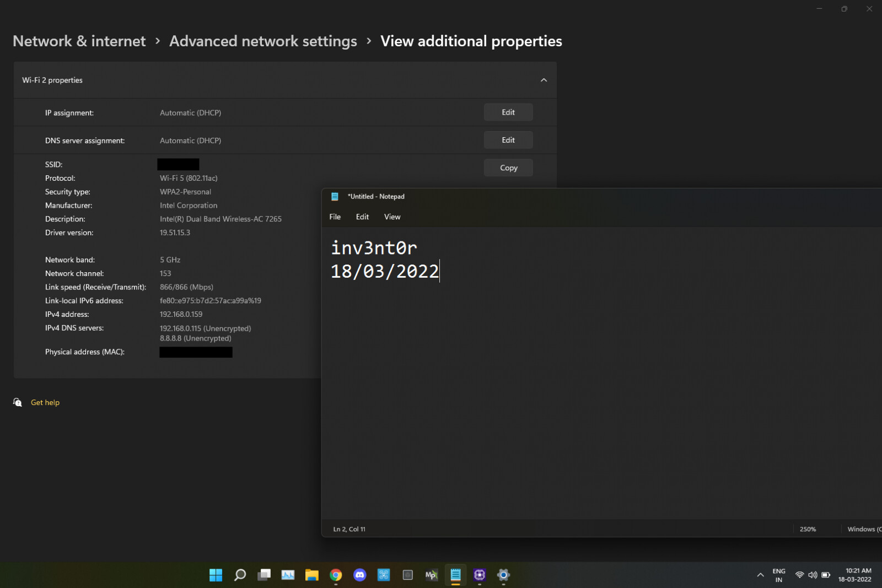882x588 pixels.
Task: Go back to Network & internet breadcrumb
Action: (79, 41)
